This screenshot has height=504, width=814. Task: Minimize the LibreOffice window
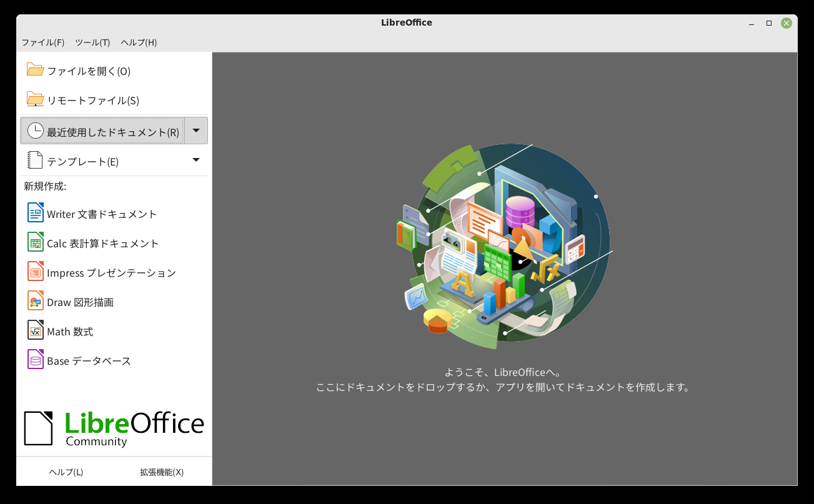(x=752, y=23)
